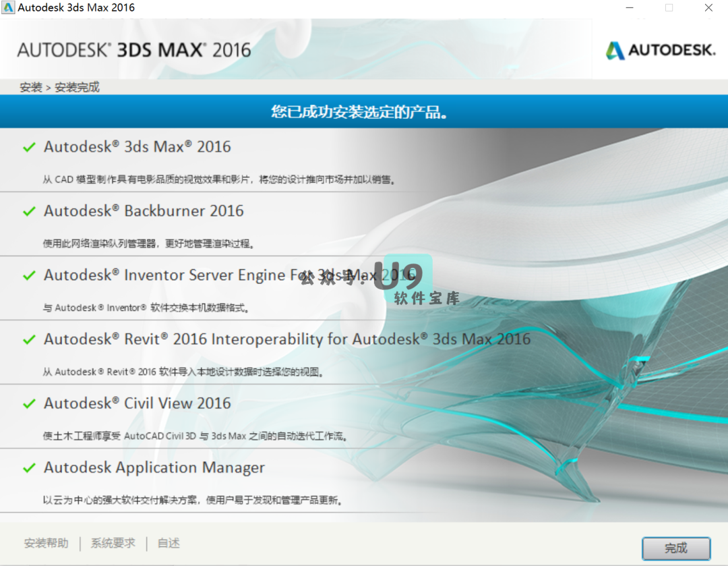Click the checkmark beside Autodesk Civil View 2016
The image size is (728, 566).
coord(29,403)
